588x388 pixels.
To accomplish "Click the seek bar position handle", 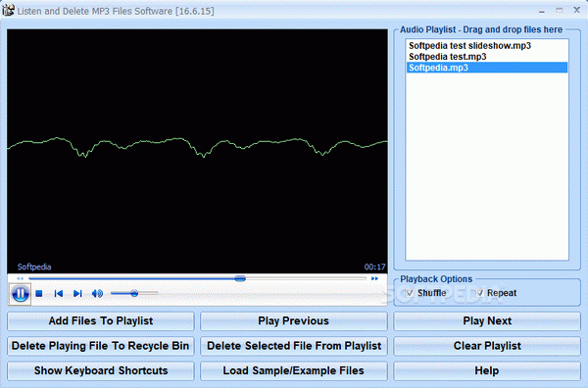I will [x=240, y=278].
